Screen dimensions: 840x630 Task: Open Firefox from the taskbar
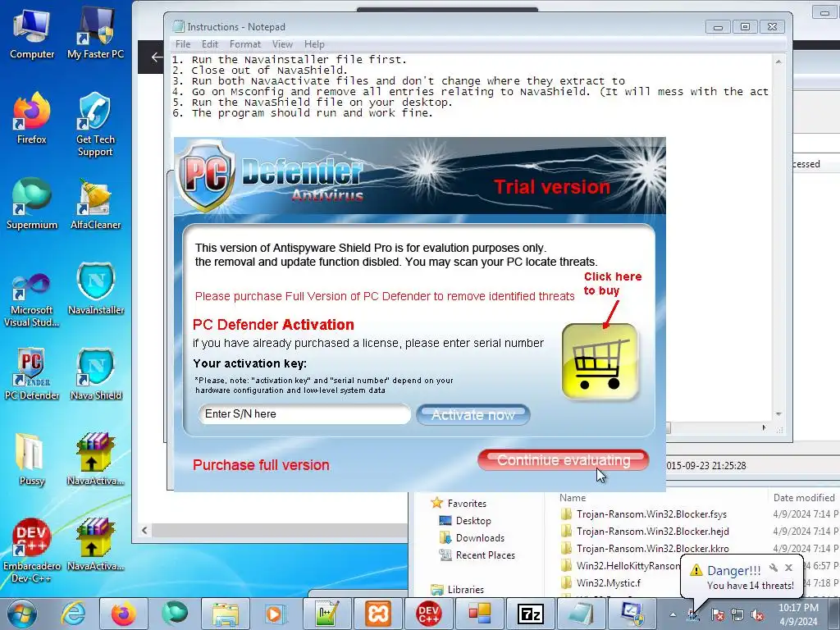(123, 614)
